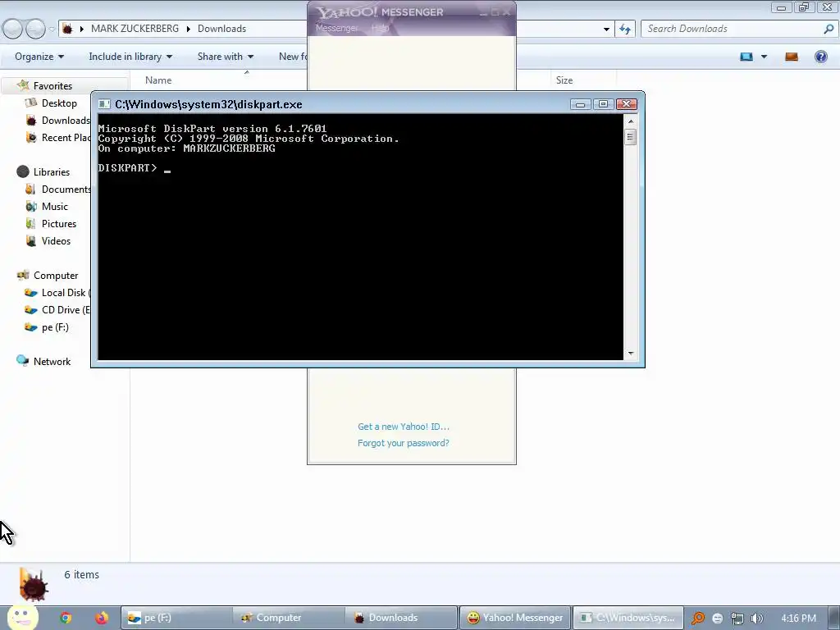The image size is (840, 630).
Task: Select Pictures library
Action: click(59, 223)
